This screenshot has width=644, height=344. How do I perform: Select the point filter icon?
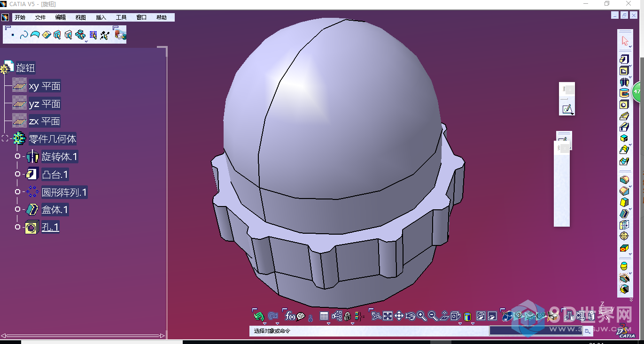click(x=13, y=35)
